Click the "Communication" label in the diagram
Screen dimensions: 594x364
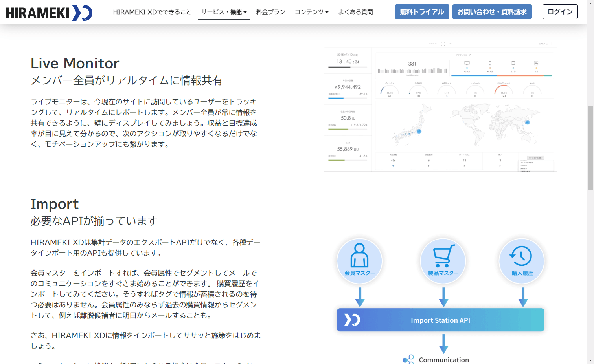point(444,360)
